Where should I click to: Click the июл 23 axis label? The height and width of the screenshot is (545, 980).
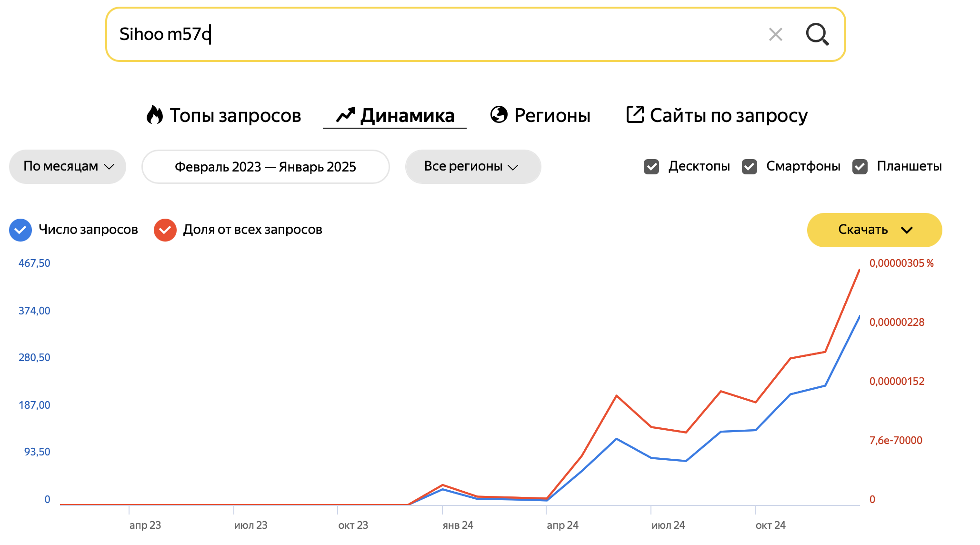pyautogui.click(x=250, y=525)
